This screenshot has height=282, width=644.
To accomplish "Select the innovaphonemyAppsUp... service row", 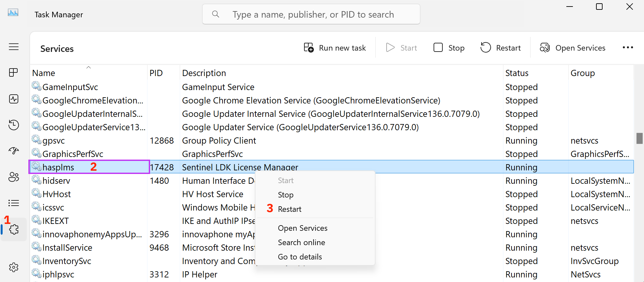I will (332, 234).
